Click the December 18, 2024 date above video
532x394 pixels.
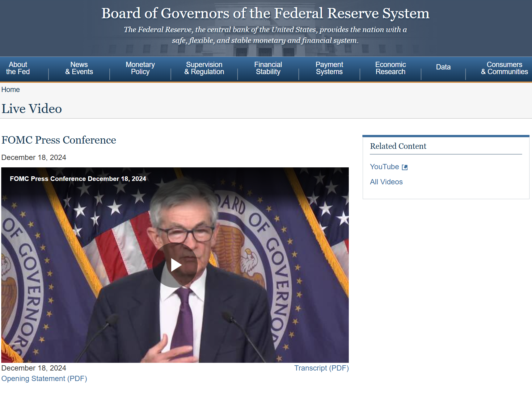(x=34, y=157)
